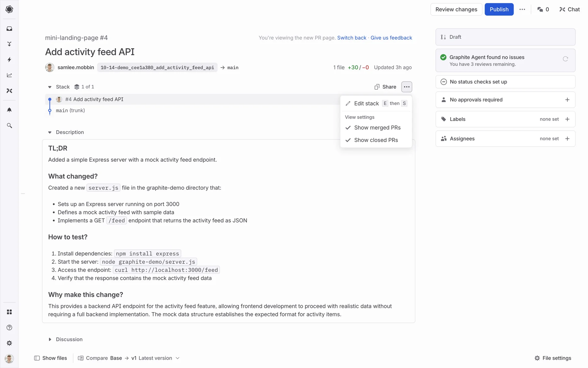The image size is (588, 368).
Task: Select the #4 Add activity feed API stack item
Action: tap(94, 99)
